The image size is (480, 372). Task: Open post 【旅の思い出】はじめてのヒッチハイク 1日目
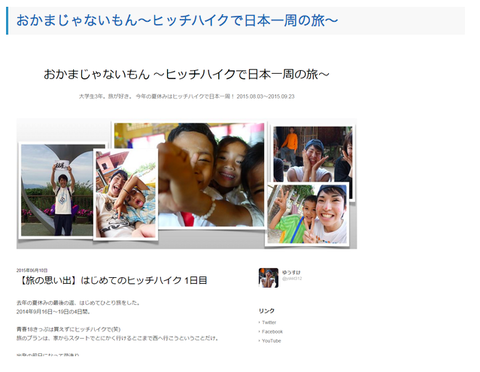(x=112, y=280)
